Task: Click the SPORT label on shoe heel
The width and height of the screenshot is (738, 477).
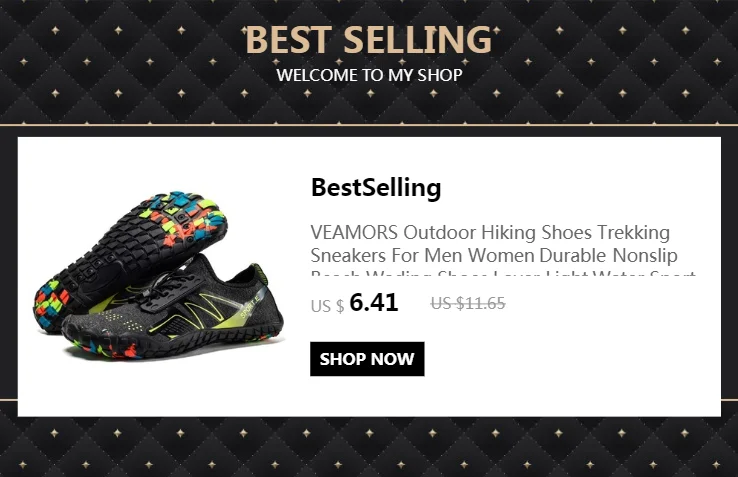Action: (250, 307)
